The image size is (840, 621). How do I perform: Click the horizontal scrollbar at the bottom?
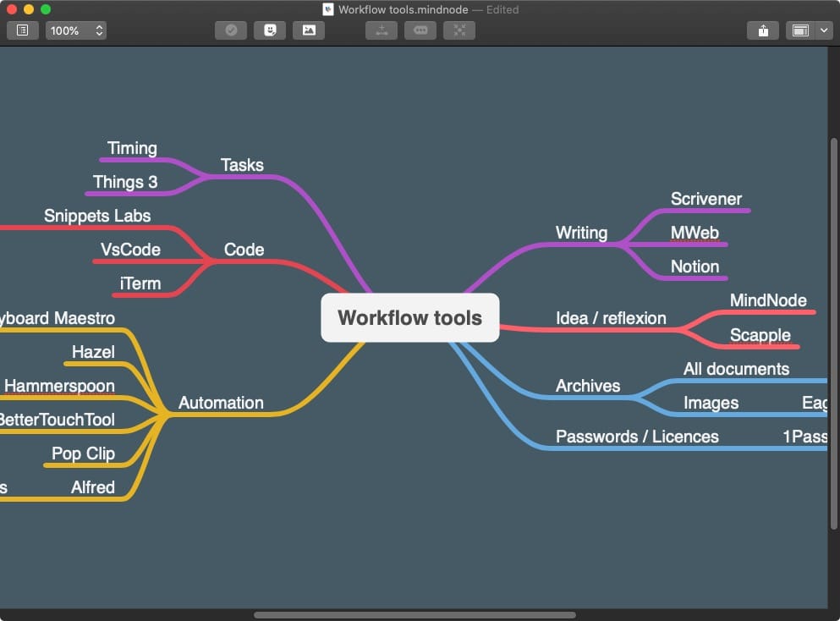pyautogui.click(x=415, y=615)
